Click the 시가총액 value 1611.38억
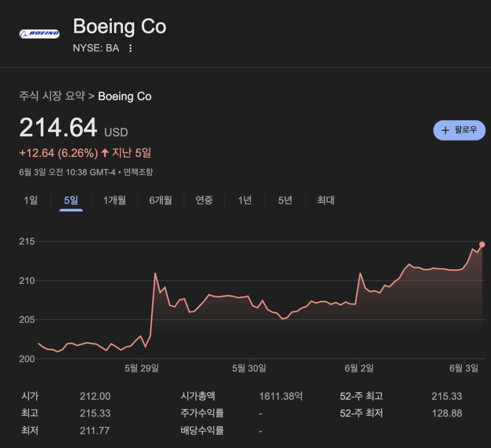Image resolution: width=491 pixels, height=448 pixels. [281, 396]
